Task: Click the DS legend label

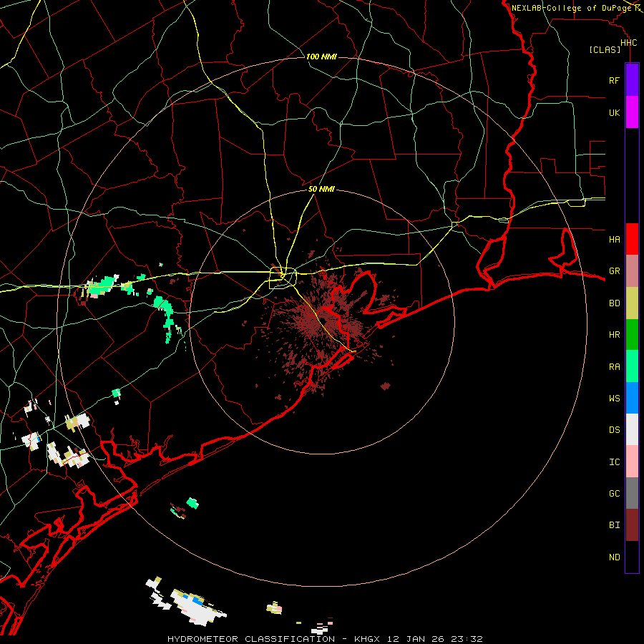Action: pos(614,429)
